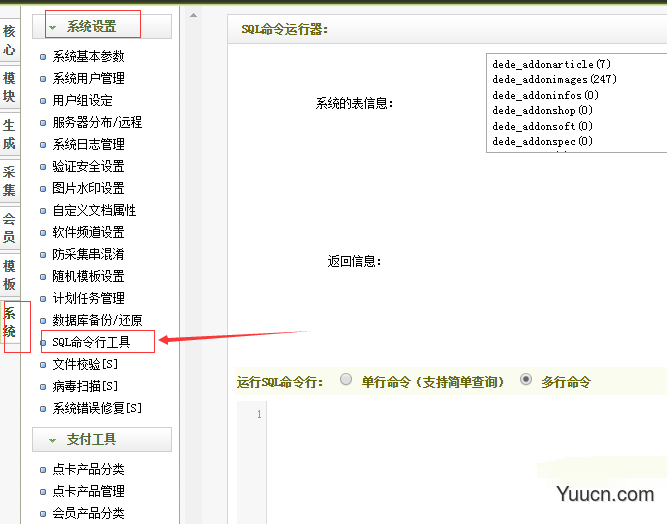667x524 pixels.
Task: Open 验证安全设置 page
Action: pos(88,166)
